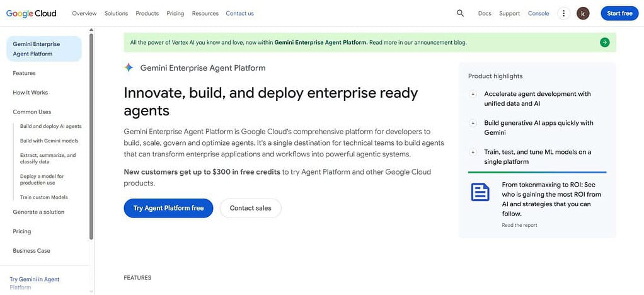Screen dimensions: 644x295
Task: Open the From tokenmaxxing to ROI report
Action: (551, 199)
